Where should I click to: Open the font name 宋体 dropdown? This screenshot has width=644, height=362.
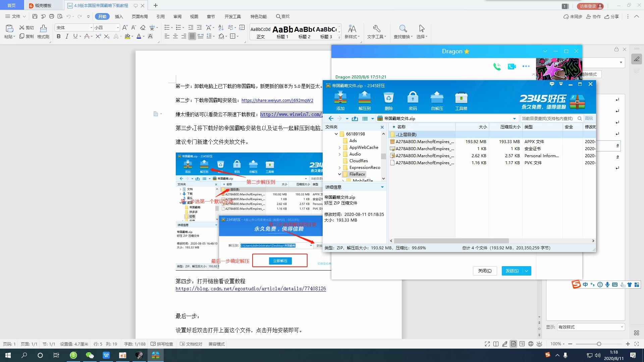pos(91,27)
